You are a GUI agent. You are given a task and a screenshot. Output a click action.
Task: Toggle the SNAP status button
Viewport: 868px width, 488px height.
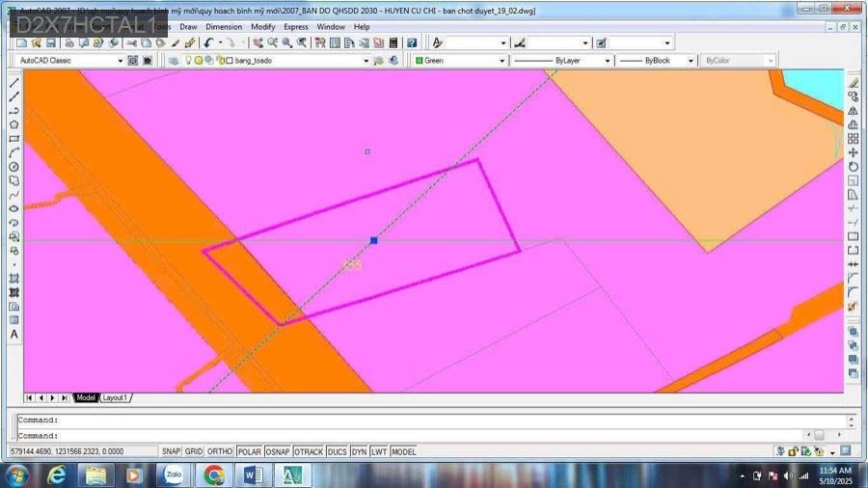point(171,451)
